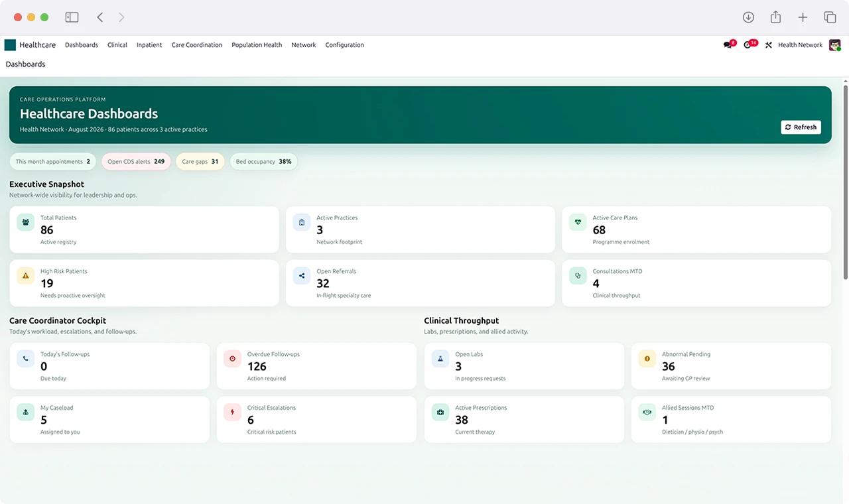Viewport: 849px width, 504px height.
Task: Open the Care Coordination menu
Action: [x=197, y=45]
